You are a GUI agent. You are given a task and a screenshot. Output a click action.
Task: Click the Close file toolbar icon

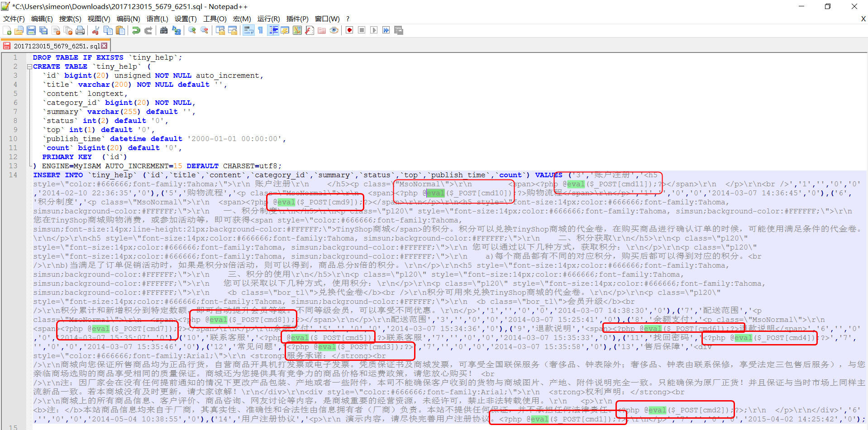tap(56, 30)
